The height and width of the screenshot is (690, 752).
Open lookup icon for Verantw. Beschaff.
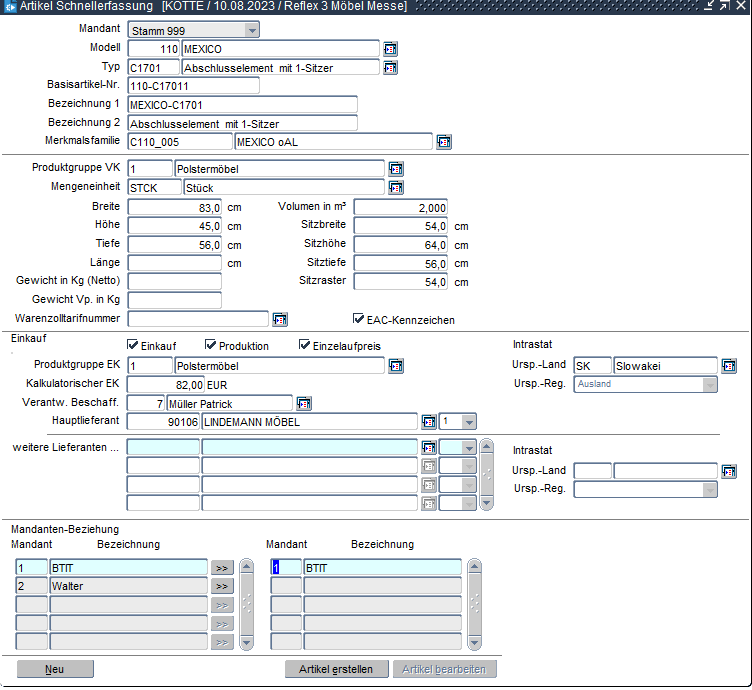pyautogui.click(x=304, y=403)
